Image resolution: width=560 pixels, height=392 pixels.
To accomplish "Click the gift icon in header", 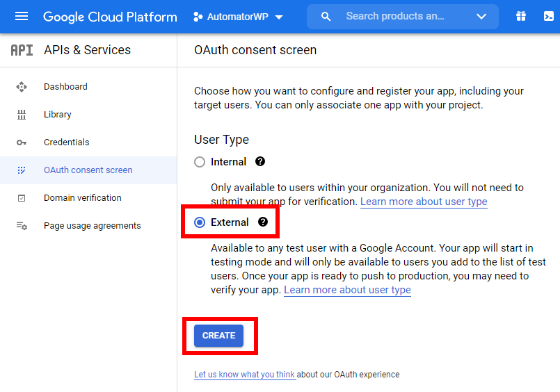I will pyautogui.click(x=521, y=17).
